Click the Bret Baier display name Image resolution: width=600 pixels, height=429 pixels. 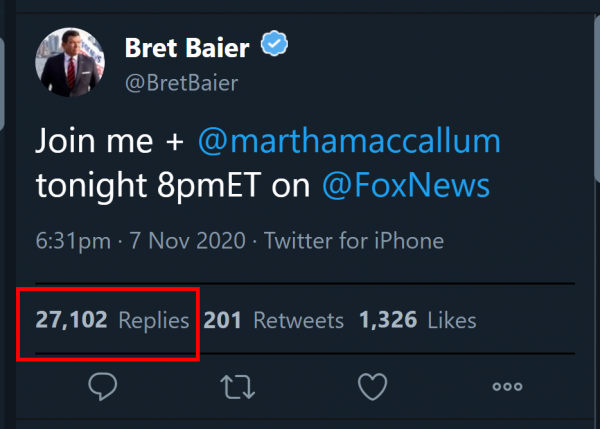tap(187, 46)
